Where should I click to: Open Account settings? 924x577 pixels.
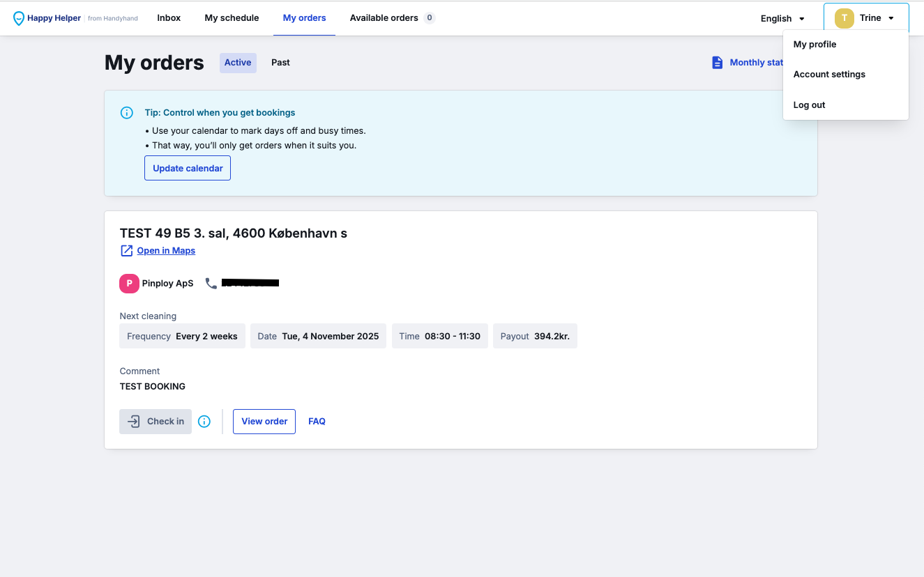829,75
